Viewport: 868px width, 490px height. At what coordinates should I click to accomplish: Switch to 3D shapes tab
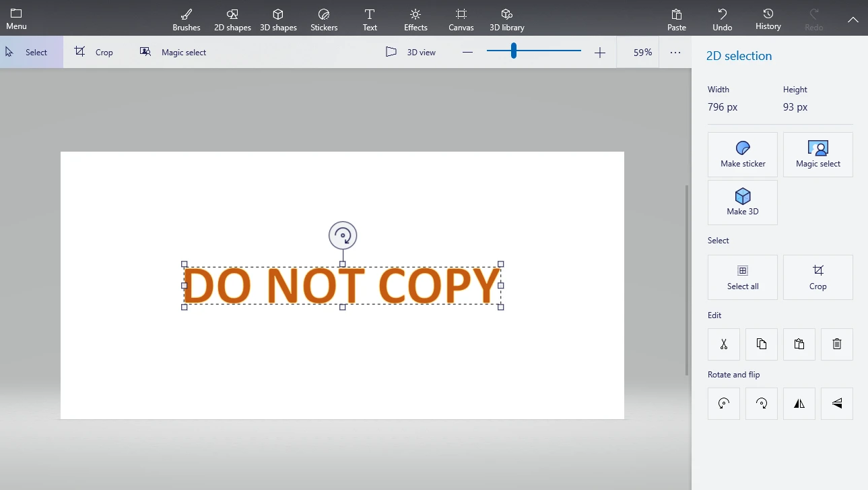click(278, 19)
